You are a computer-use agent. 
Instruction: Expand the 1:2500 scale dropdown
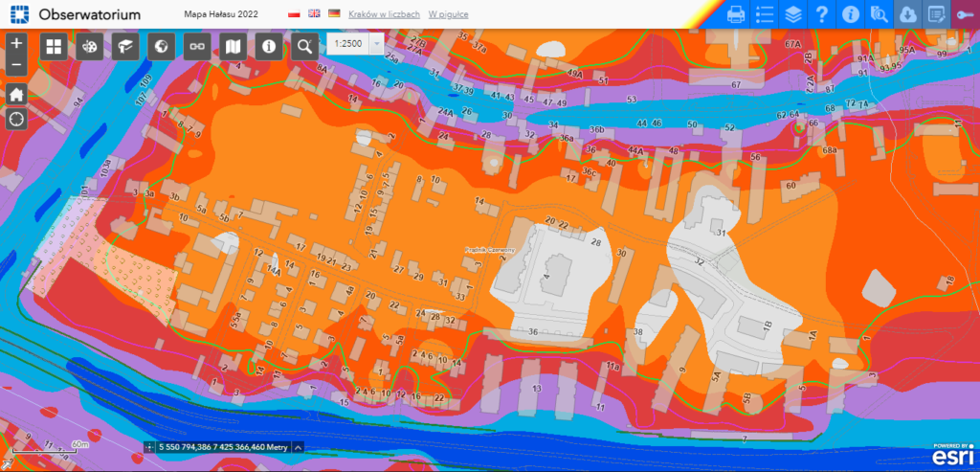pyautogui.click(x=376, y=45)
